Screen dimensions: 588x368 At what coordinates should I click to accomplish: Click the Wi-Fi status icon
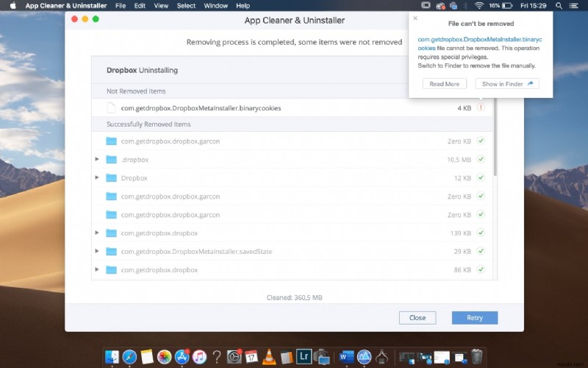(x=479, y=6)
